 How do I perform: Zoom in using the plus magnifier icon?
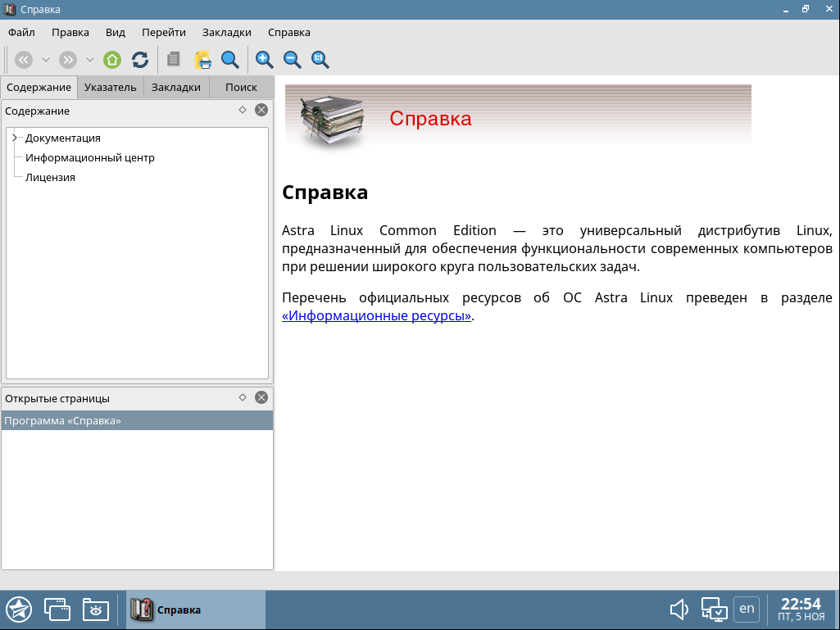264,60
